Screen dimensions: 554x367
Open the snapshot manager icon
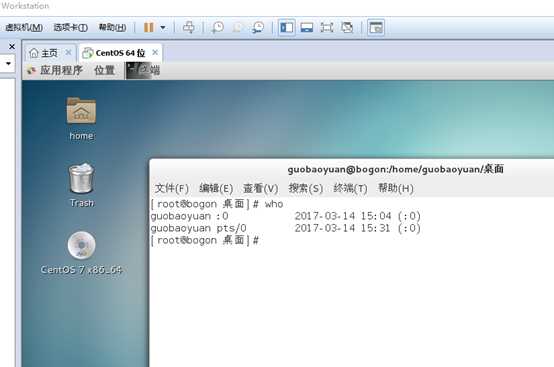[x=258, y=27]
